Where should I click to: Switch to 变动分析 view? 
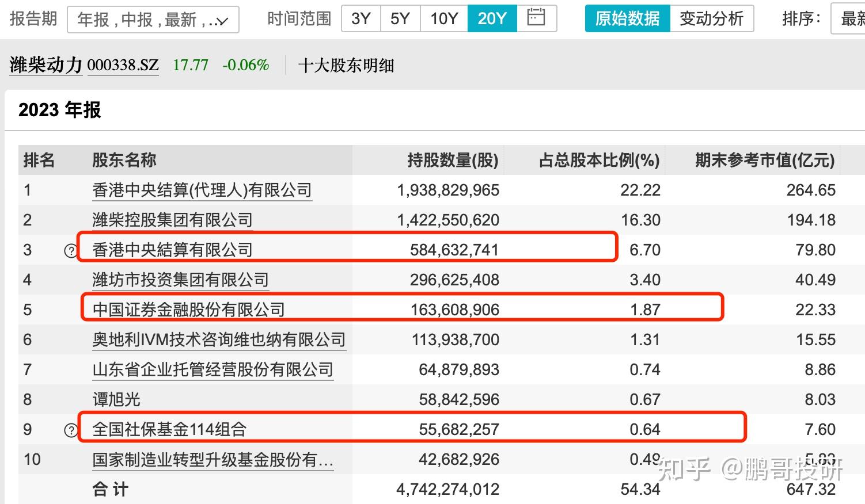712,18
